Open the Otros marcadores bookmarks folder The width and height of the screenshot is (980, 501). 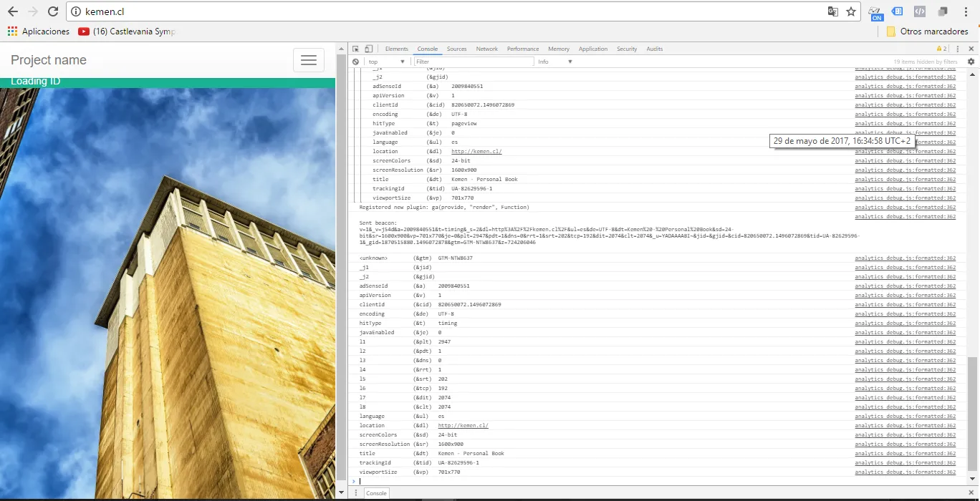coord(927,31)
